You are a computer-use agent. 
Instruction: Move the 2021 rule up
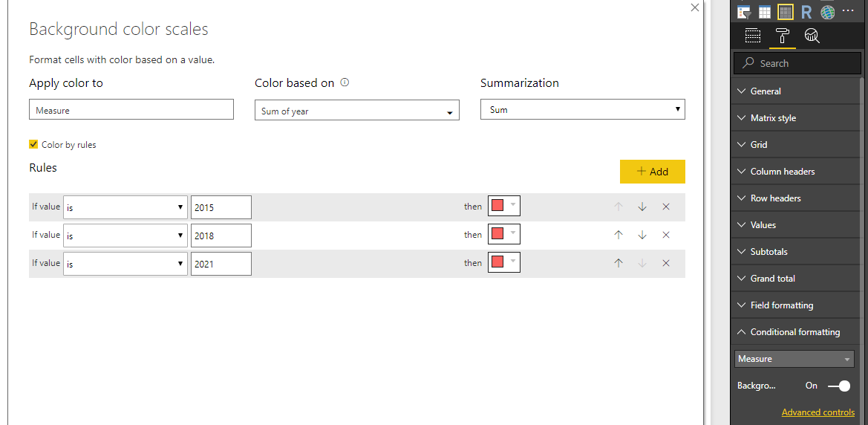coord(619,263)
